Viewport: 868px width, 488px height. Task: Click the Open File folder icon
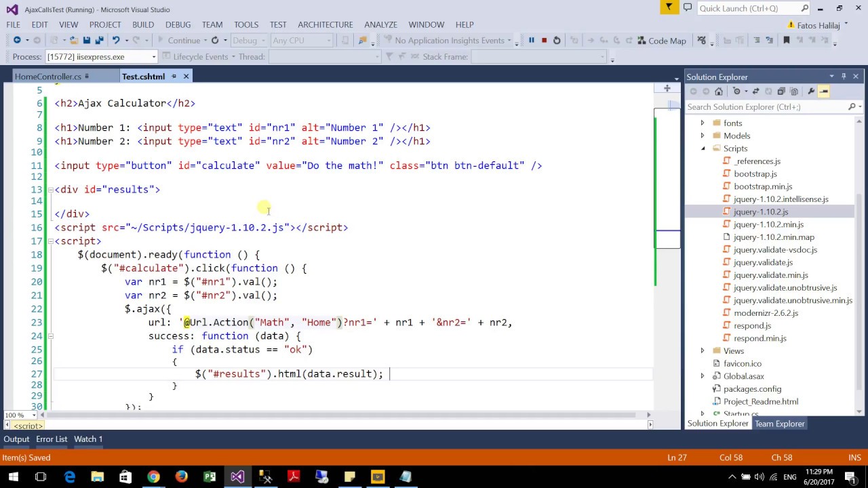click(74, 41)
